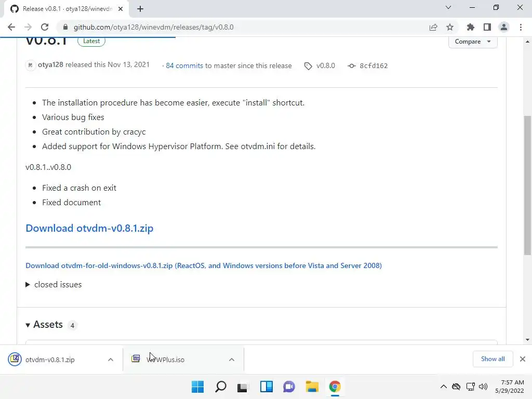The height and width of the screenshot is (399, 532).
Task: Click the site lock icon
Action: pyautogui.click(x=65, y=27)
